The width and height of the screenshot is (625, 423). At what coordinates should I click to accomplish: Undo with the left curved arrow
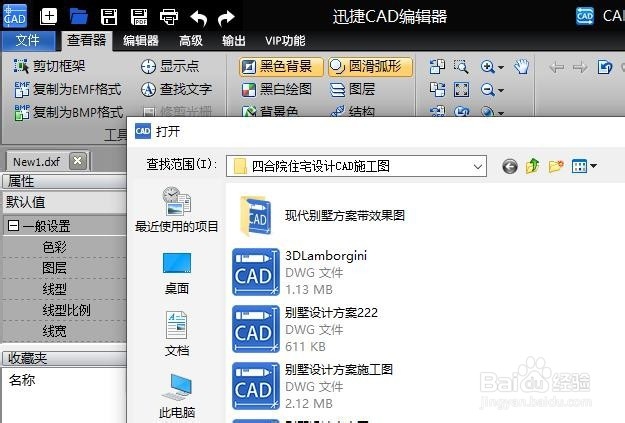pos(199,18)
